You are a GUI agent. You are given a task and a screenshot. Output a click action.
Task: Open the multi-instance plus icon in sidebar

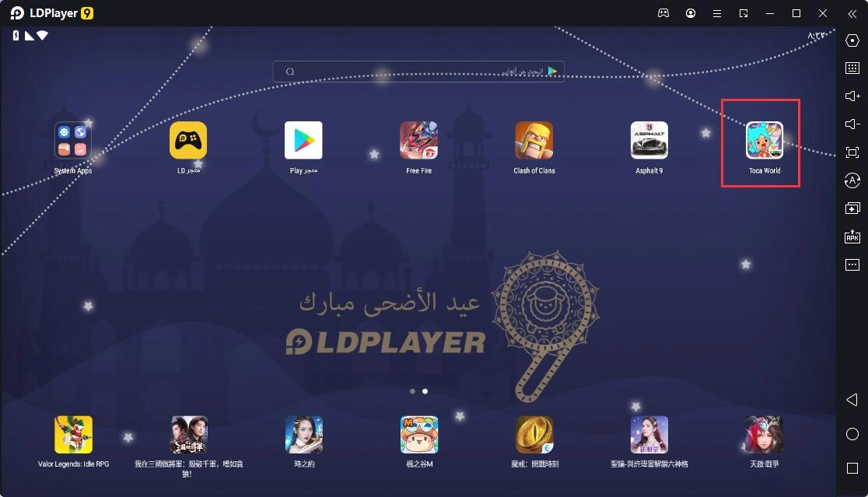pos(852,208)
